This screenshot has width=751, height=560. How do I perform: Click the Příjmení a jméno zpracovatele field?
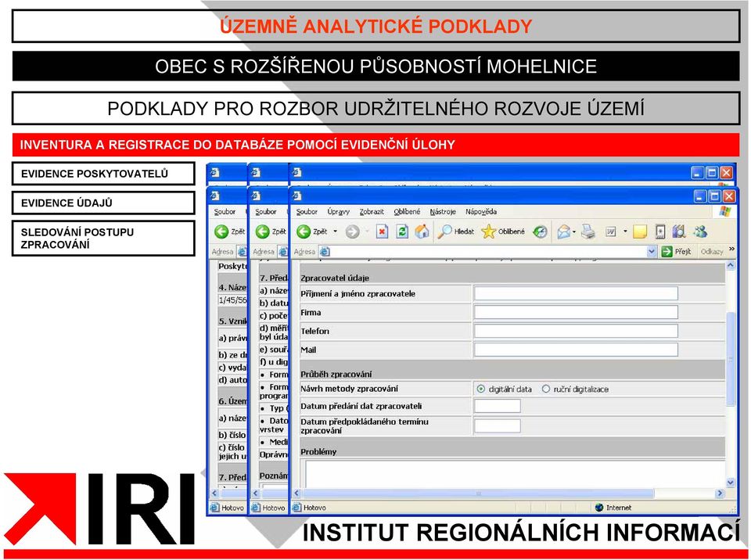(x=576, y=293)
